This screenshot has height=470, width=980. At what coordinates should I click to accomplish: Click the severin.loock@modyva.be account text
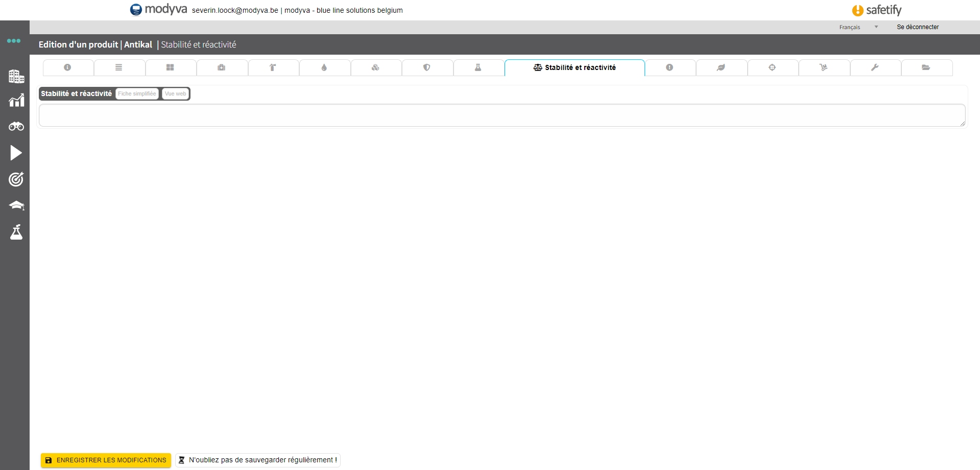[x=235, y=10]
